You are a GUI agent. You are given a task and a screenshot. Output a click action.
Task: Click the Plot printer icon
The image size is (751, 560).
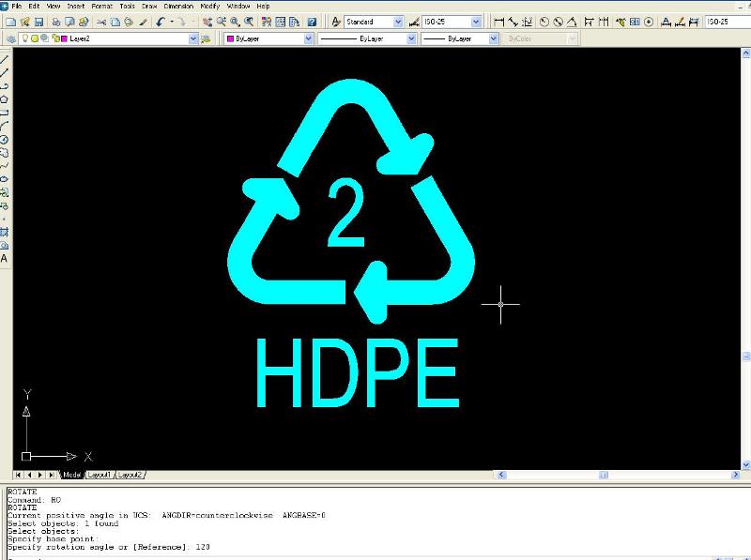point(56,22)
